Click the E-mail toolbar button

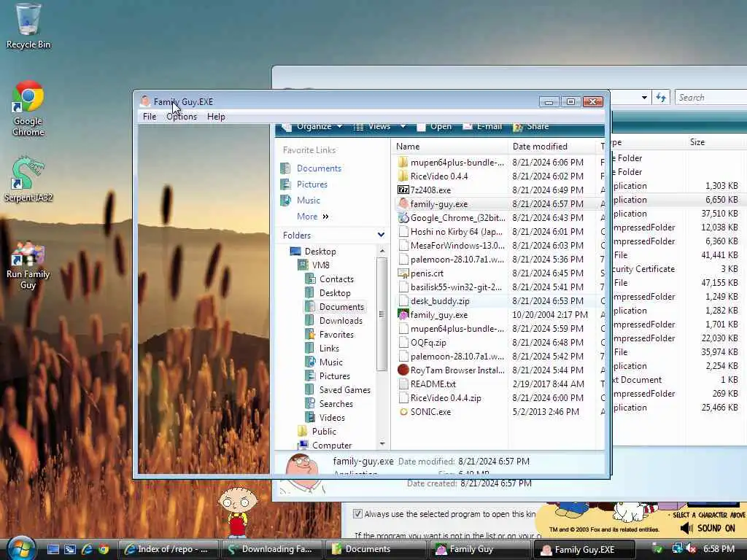(483, 127)
